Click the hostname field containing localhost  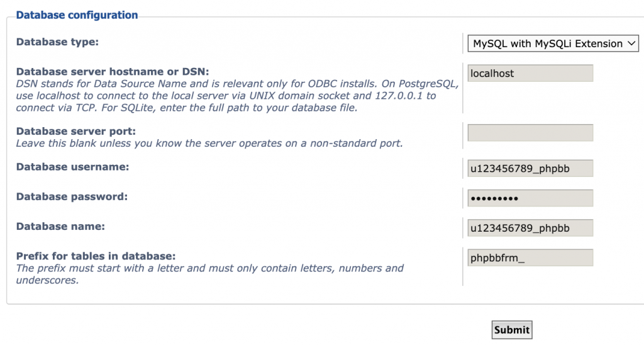pos(530,73)
